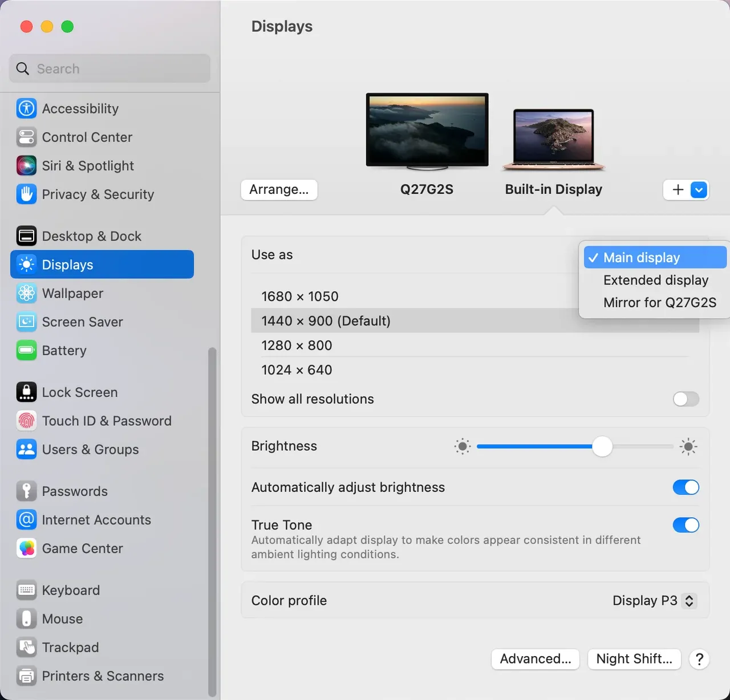Select Mirror for Q27G2S option

point(655,302)
